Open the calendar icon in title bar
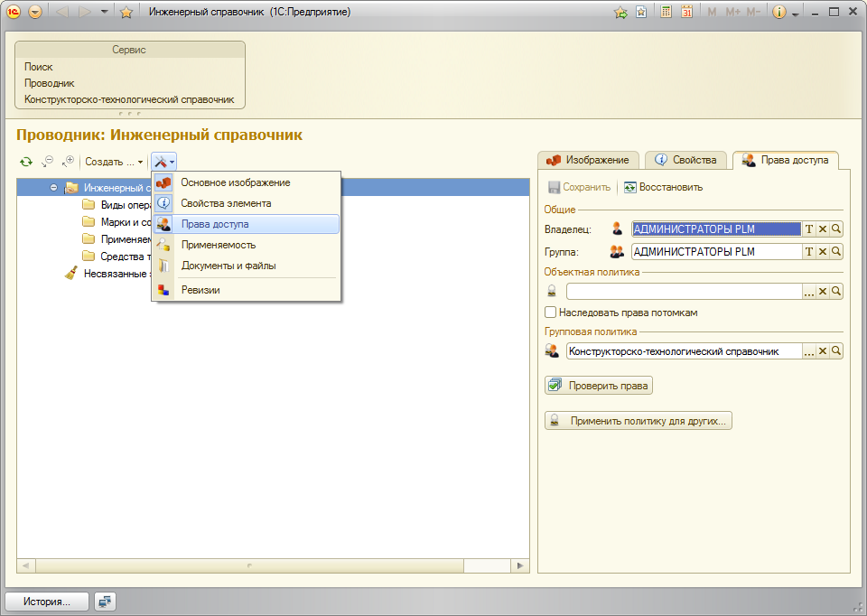This screenshot has height=616, width=867. coord(686,13)
